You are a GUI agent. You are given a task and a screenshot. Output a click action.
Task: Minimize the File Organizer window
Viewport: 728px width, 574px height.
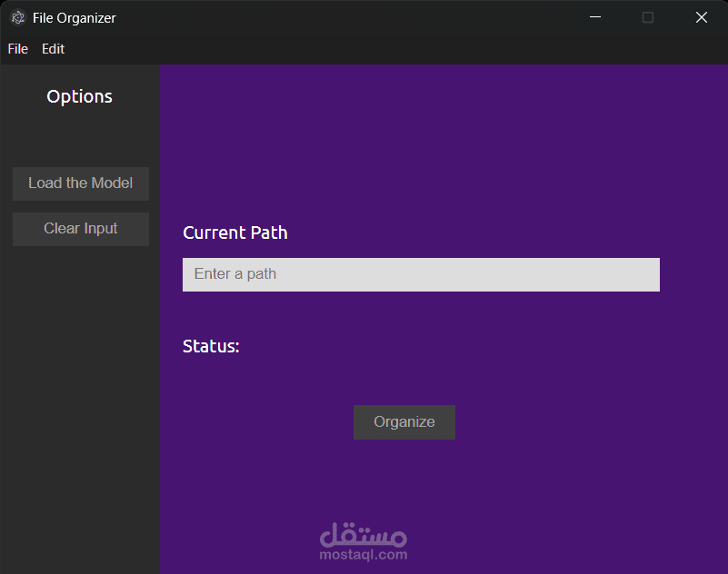click(595, 17)
